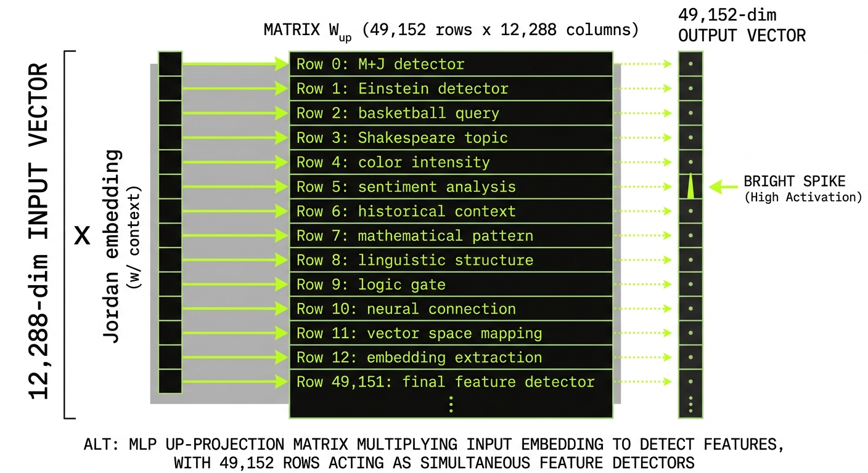Click the "Row 6: historical context" row
Image resolution: width=868 pixels, height=473 pixels.
451,211
